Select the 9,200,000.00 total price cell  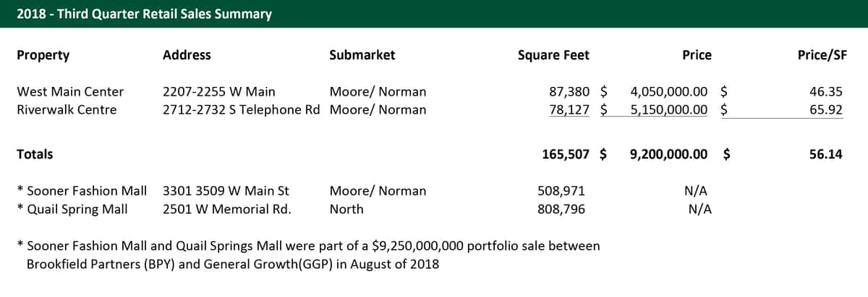pyautogui.click(x=669, y=154)
